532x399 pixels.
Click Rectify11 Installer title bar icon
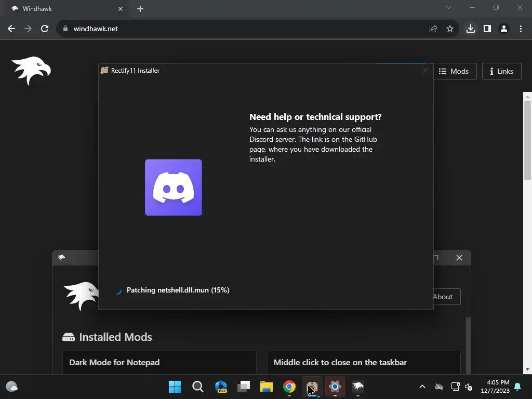pyautogui.click(x=104, y=70)
